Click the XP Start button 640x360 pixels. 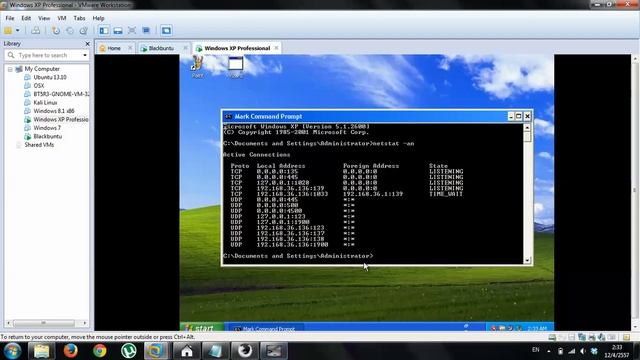pyautogui.click(x=202, y=327)
